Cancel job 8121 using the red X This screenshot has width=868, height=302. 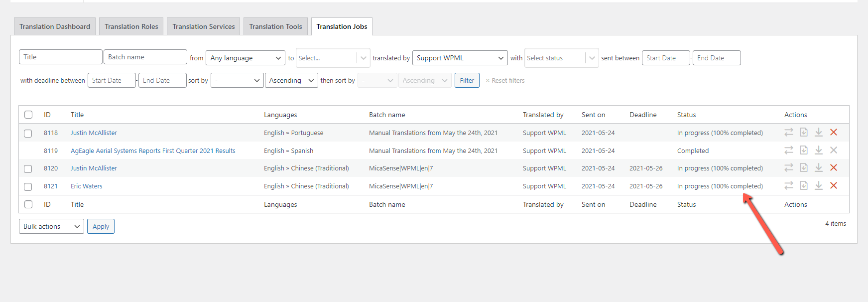point(833,185)
